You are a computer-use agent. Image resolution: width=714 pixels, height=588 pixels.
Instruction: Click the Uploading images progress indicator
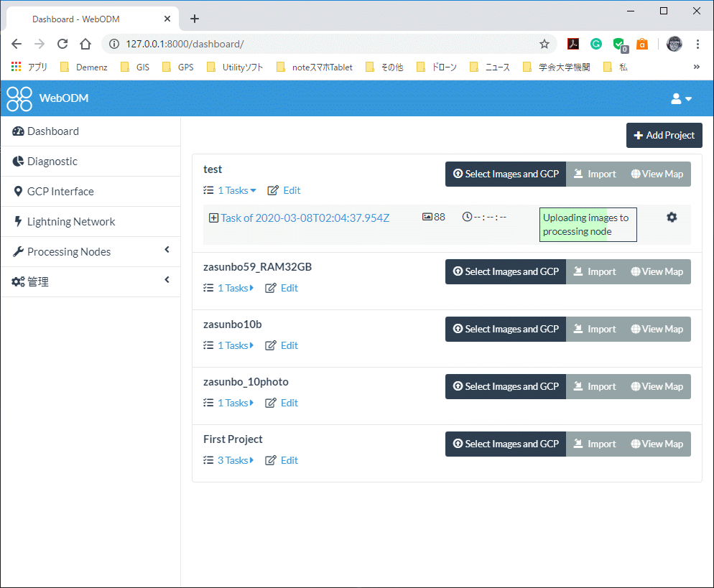tap(588, 224)
